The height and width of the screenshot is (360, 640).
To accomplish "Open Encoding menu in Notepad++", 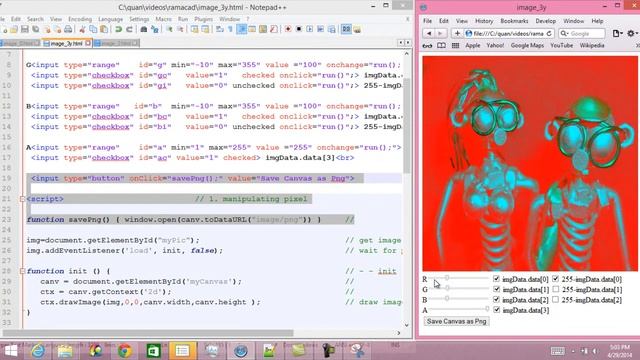I will pyautogui.click(x=80, y=19).
